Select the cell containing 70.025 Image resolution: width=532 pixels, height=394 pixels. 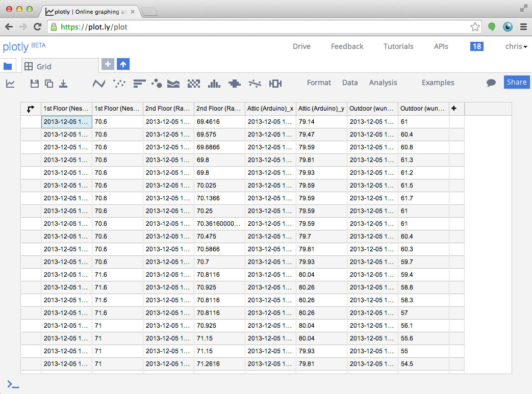click(x=219, y=186)
